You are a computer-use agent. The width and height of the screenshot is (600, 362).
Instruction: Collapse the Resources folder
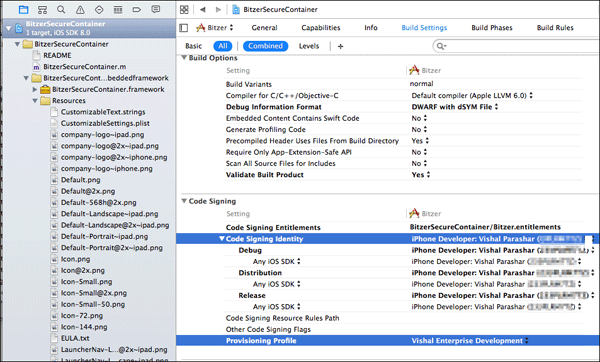click(x=35, y=101)
